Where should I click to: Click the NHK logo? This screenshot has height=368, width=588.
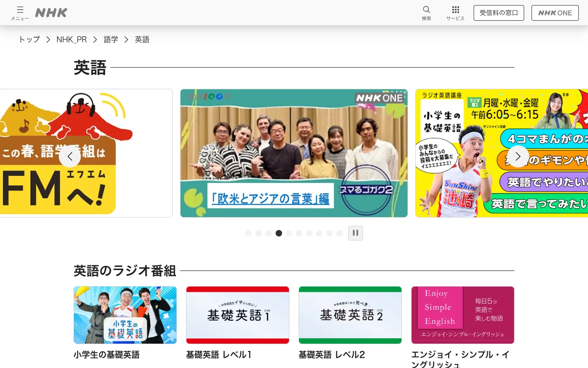[x=51, y=13]
